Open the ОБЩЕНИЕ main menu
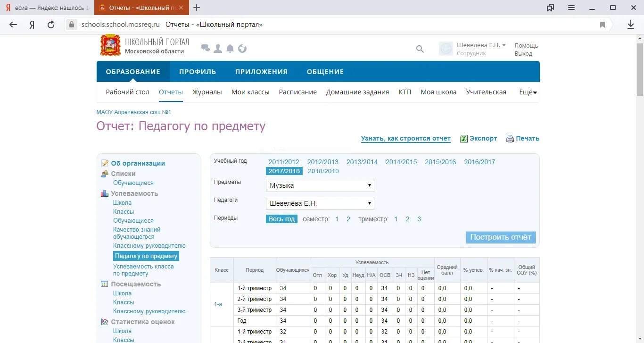Viewport: 644px width, 343px height. tap(325, 72)
